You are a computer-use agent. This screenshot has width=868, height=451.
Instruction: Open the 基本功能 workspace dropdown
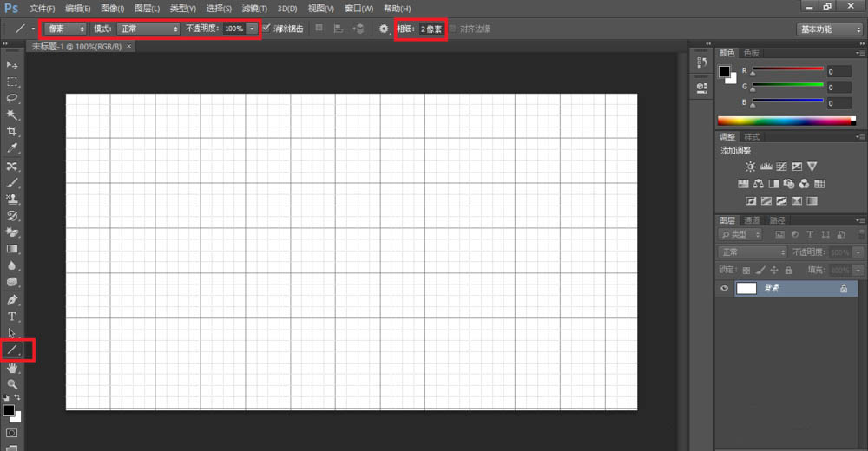tap(829, 29)
